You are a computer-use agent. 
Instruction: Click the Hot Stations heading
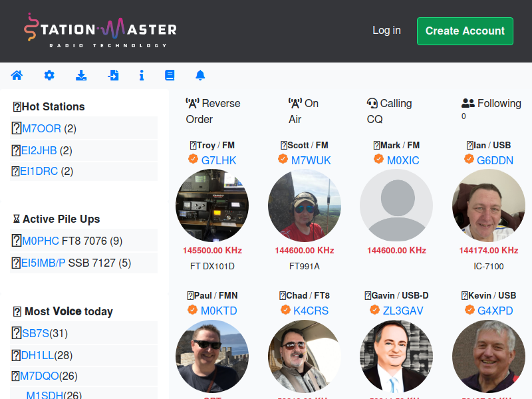[x=49, y=106]
